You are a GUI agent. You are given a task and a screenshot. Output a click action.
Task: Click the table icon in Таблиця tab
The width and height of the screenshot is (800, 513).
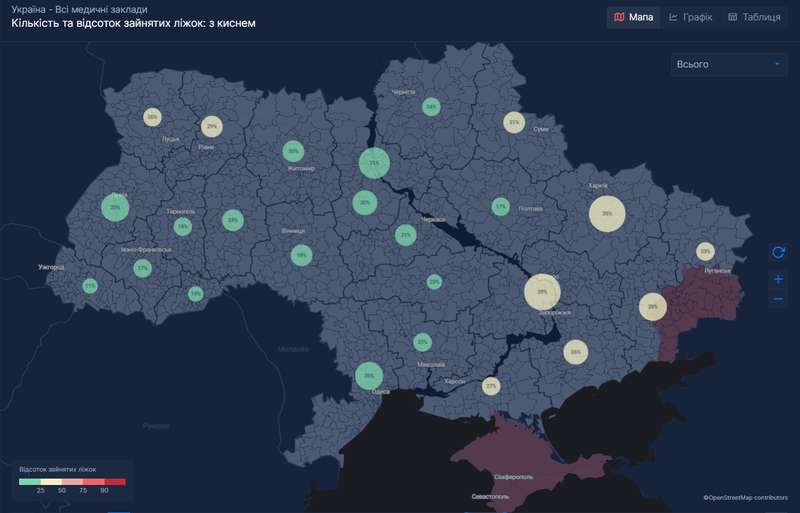[x=732, y=17]
